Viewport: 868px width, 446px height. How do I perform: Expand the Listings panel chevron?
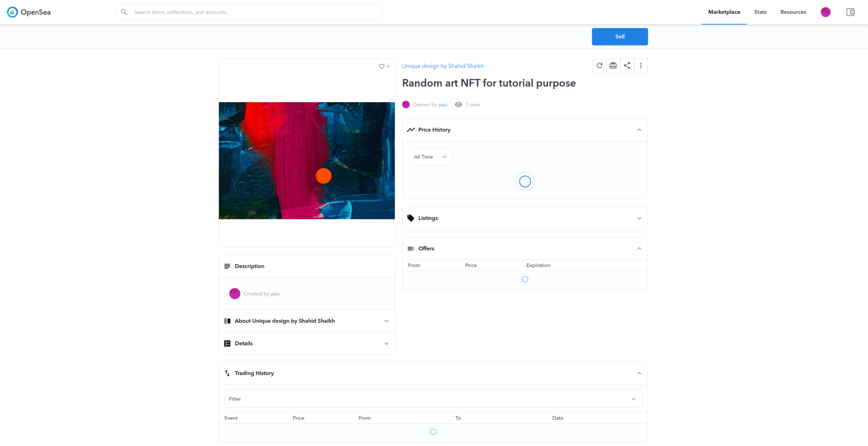tap(639, 218)
